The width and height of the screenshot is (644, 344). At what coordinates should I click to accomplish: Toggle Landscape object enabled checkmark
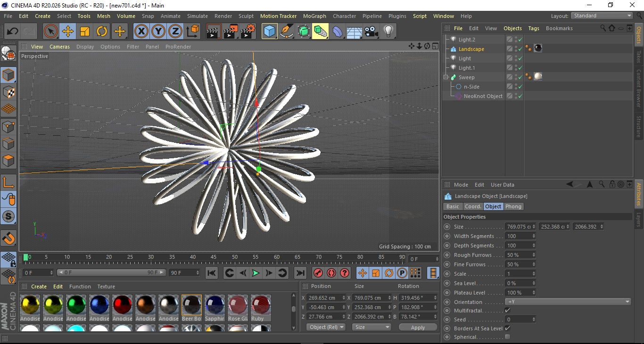(x=520, y=49)
